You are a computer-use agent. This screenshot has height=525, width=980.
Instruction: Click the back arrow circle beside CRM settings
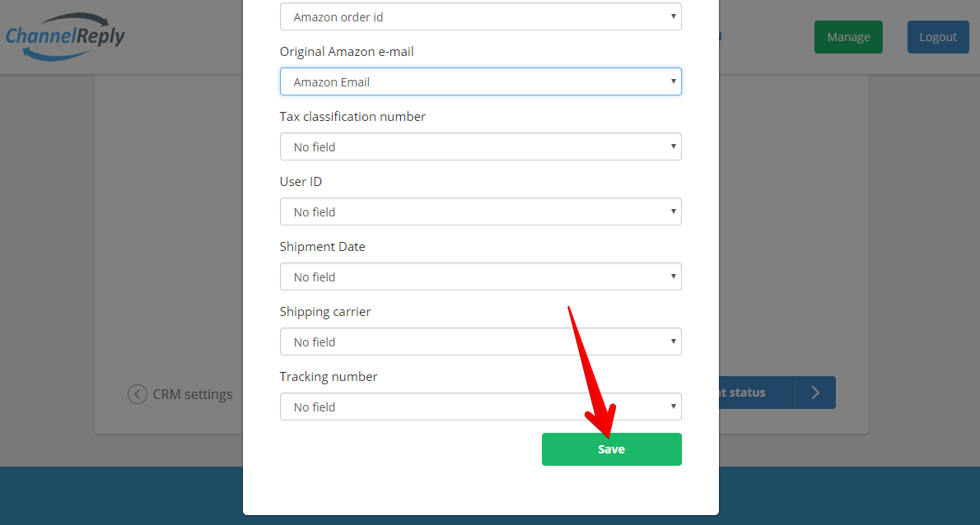tap(138, 394)
